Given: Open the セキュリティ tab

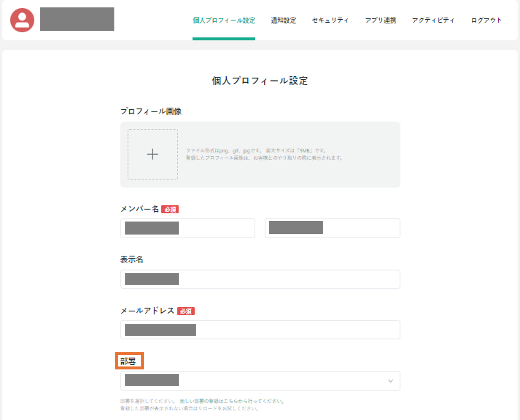Looking at the screenshot, I should point(330,20).
